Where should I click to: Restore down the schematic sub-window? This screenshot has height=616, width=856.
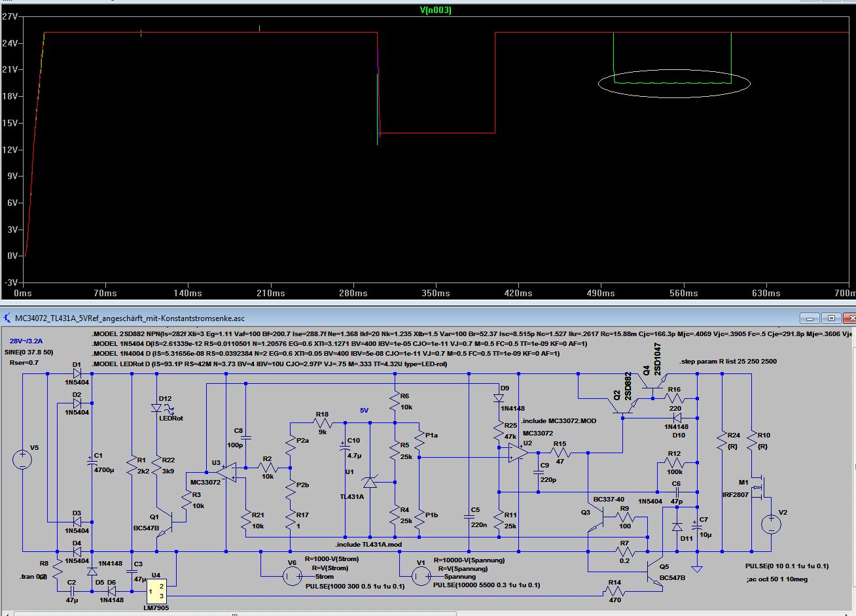pyautogui.click(x=830, y=318)
